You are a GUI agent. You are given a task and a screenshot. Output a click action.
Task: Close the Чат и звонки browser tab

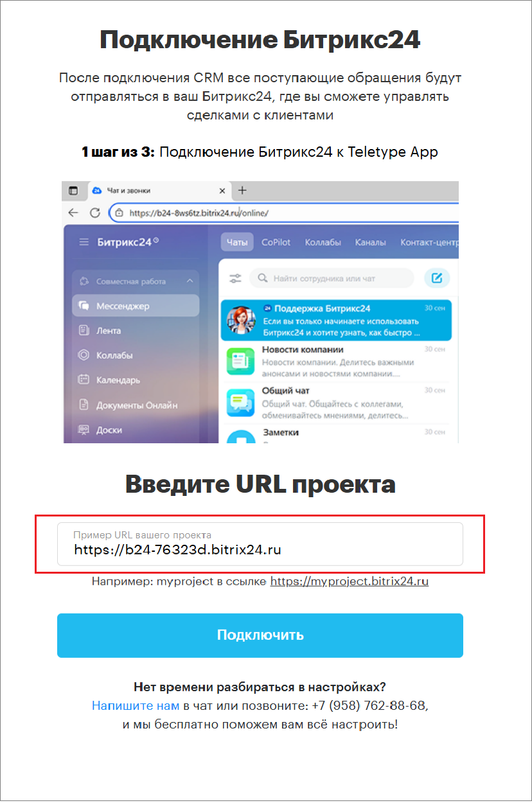pos(222,191)
